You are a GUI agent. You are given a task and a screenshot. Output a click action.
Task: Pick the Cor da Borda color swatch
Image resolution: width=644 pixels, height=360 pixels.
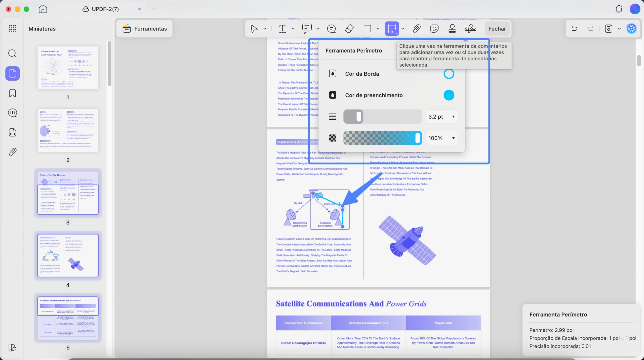click(449, 74)
